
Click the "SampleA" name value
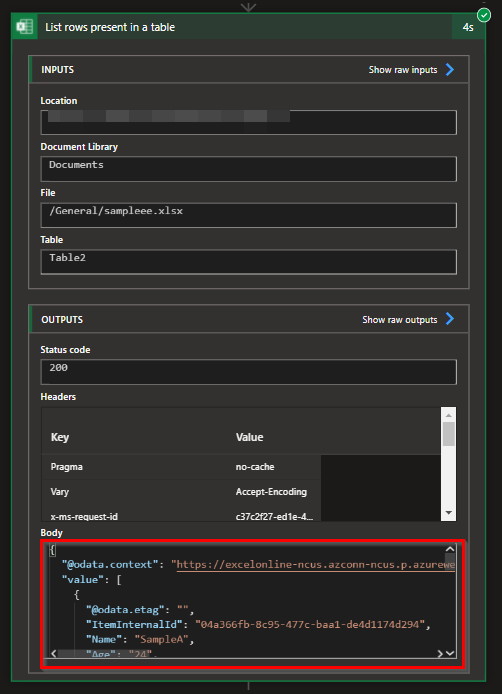(x=161, y=640)
